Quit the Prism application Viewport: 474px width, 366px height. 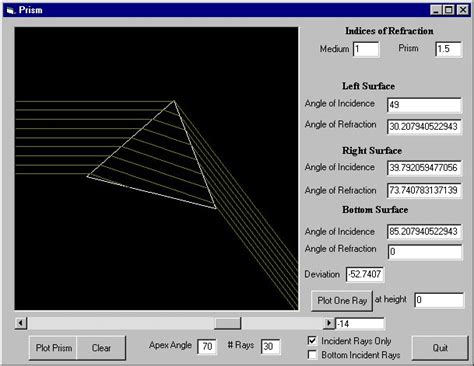point(440,348)
